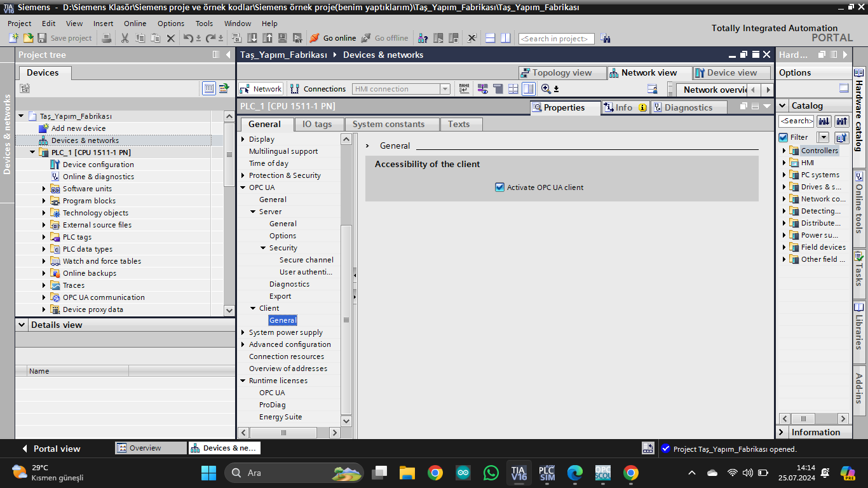
Task: Select Time of day in properties navigation
Action: 269,163
